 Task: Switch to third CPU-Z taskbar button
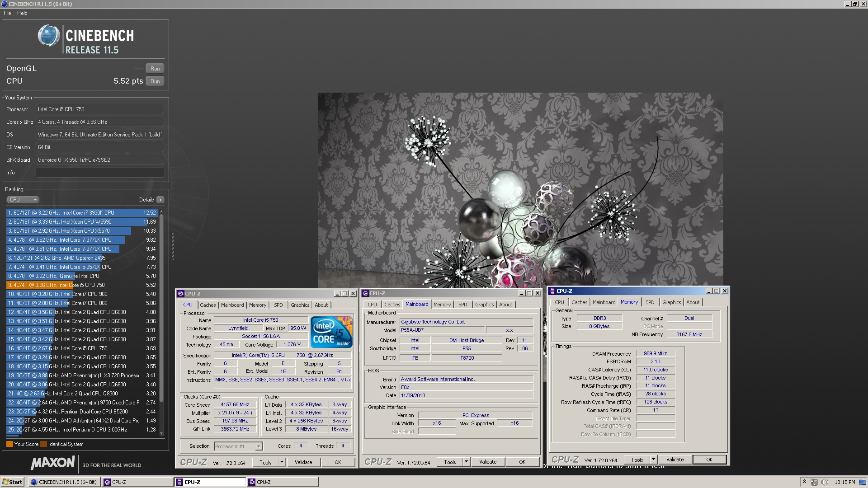(282, 482)
